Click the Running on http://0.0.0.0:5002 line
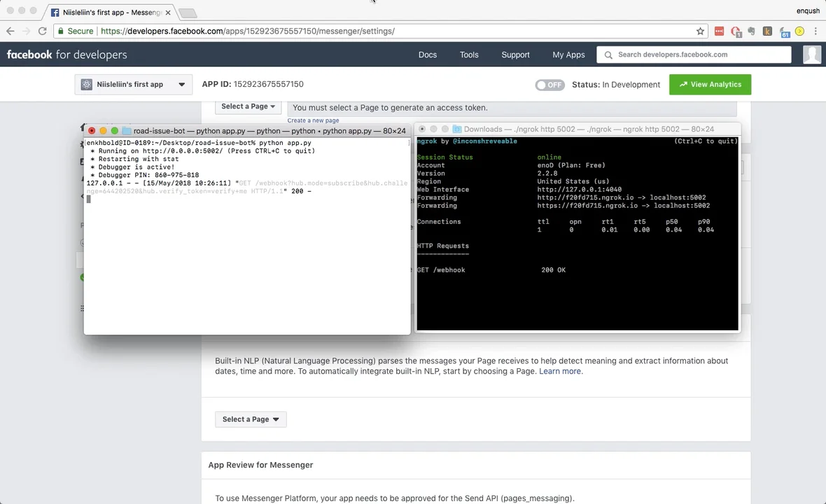The width and height of the screenshot is (826, 504). (x=203, y=150)
